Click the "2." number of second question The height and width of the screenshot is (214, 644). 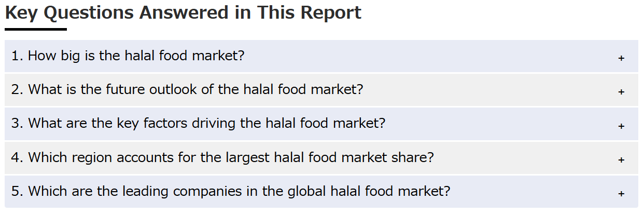[18, 89]
